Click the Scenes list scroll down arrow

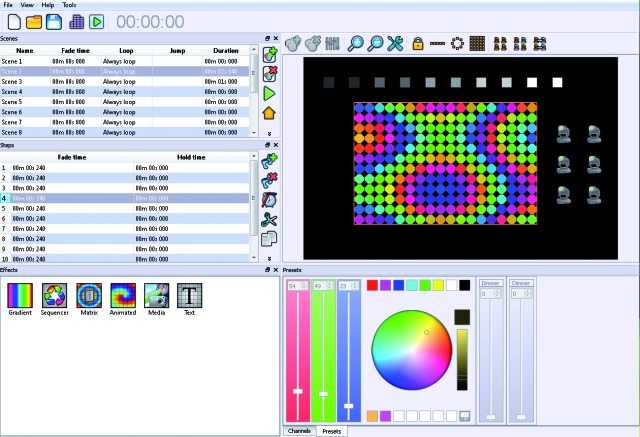(x=254, y=133)
